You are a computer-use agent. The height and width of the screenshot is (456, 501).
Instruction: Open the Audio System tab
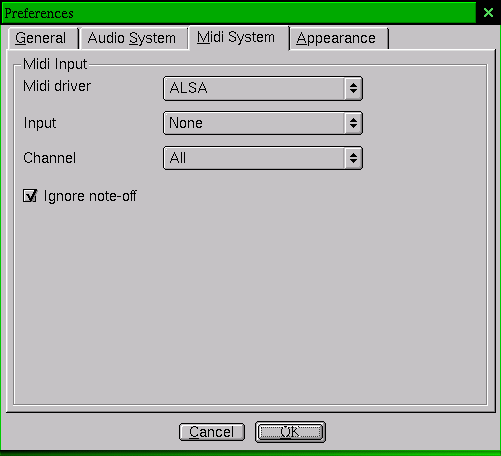pos(133,38)
